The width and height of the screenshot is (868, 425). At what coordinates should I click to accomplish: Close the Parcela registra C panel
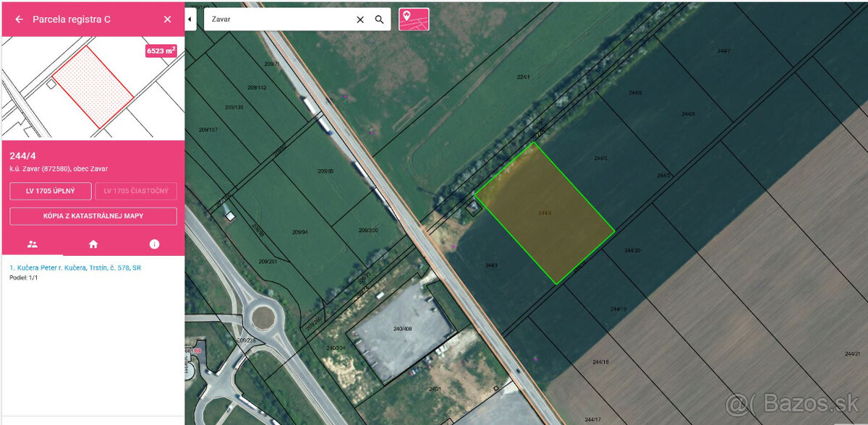[x=167, y=20]
